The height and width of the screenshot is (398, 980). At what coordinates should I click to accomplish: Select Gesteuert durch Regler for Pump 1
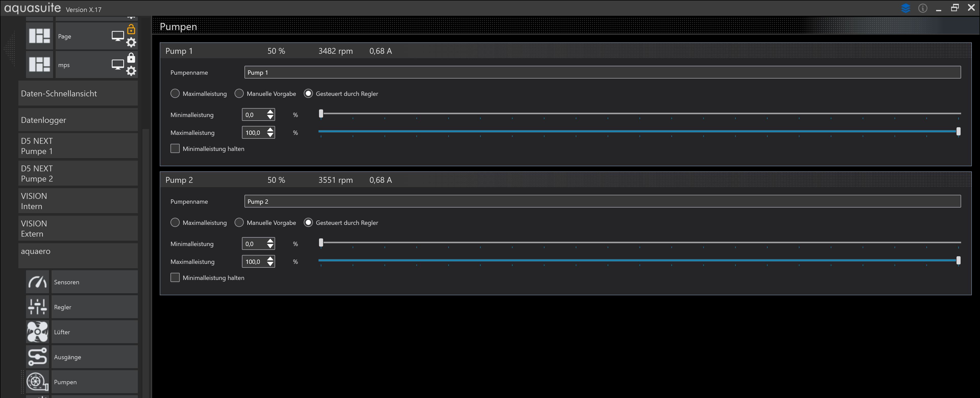click(x=308, y=94)
